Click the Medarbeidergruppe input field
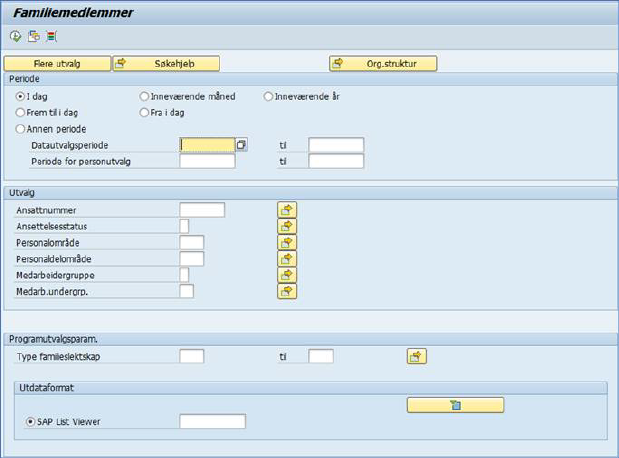The width and height of the screenshot is (619, 458). (x=184, y=275)
